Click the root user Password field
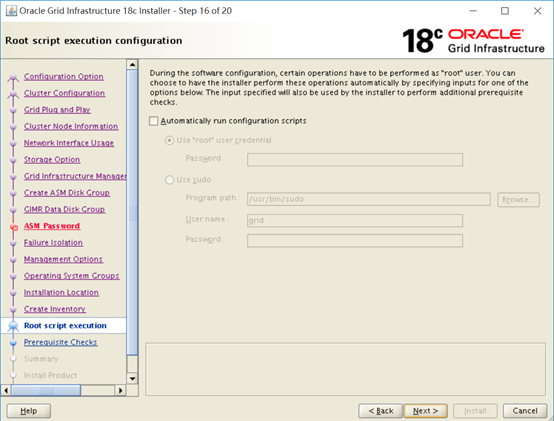The height and width of the screenshot is (421, 554). (355, 160)
